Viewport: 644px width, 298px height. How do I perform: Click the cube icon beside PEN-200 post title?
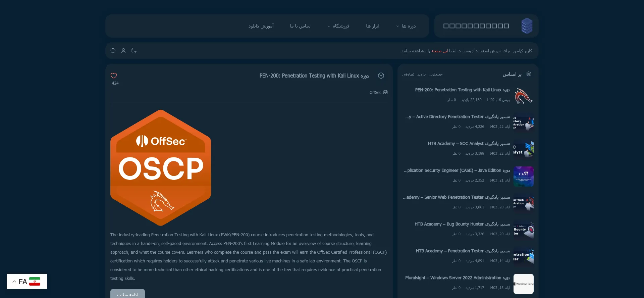[x=381, y=76]
